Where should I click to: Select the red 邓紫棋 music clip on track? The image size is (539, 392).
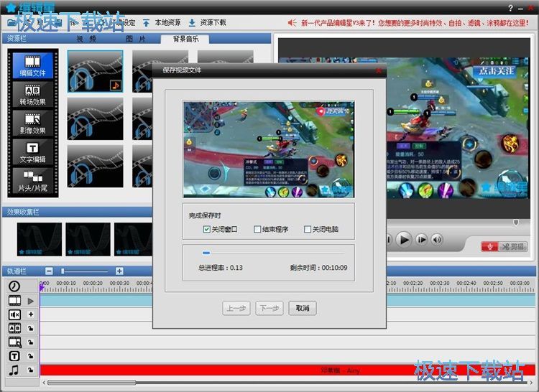pyautogui.click(x=287, y=370)
